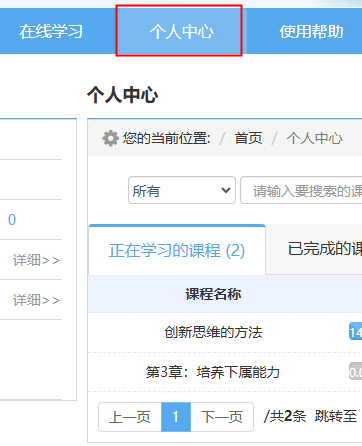This screenshot has height=446, width=362.
Task: Click the 共2条 total count text
Action: (x=285, y=416)
